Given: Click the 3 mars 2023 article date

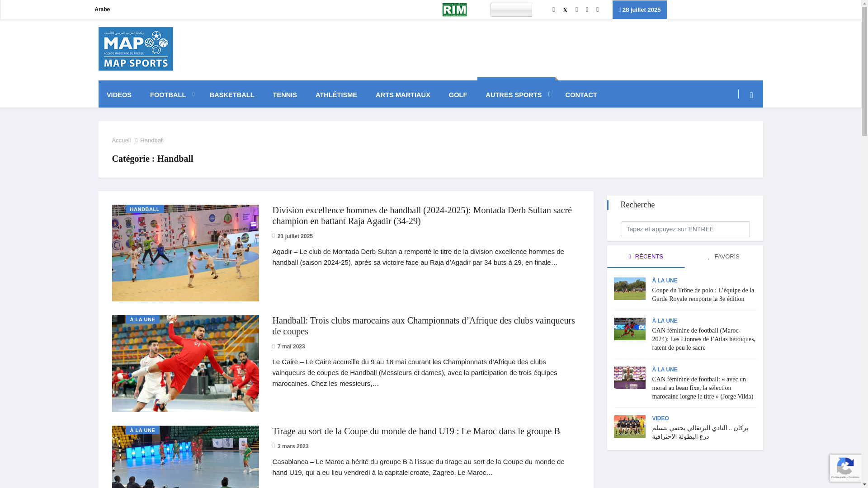Looking at the screenshot, I should point(293,446).
